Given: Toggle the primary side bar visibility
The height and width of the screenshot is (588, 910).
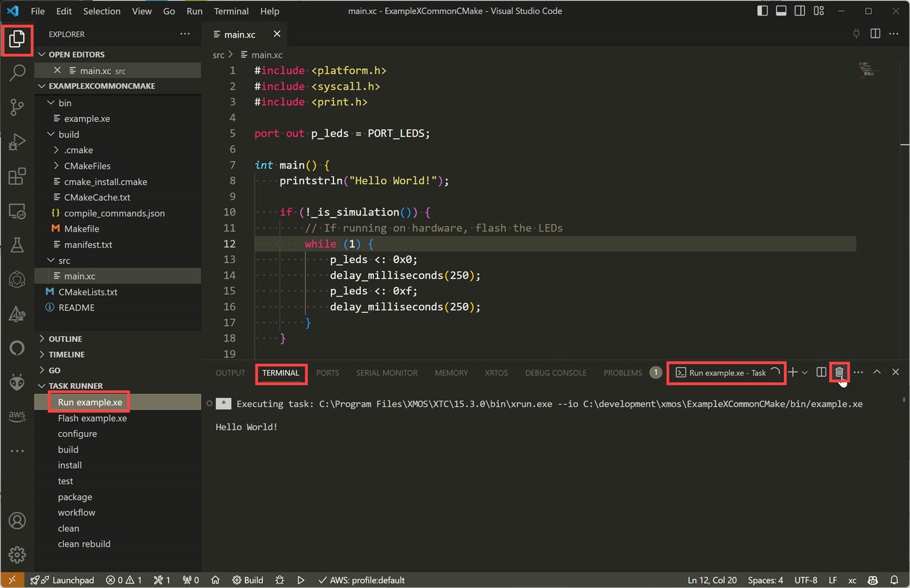Looking at the screenshot, I should [x=762, y=11].
